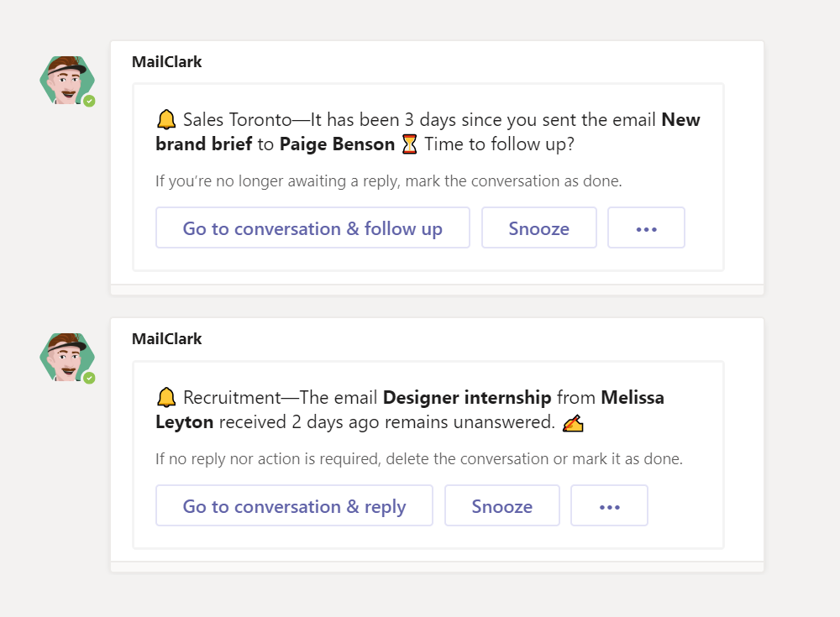Open more options for Sales Toronto reminder
This screenshot has width=840, height=617.
(646, 228)
